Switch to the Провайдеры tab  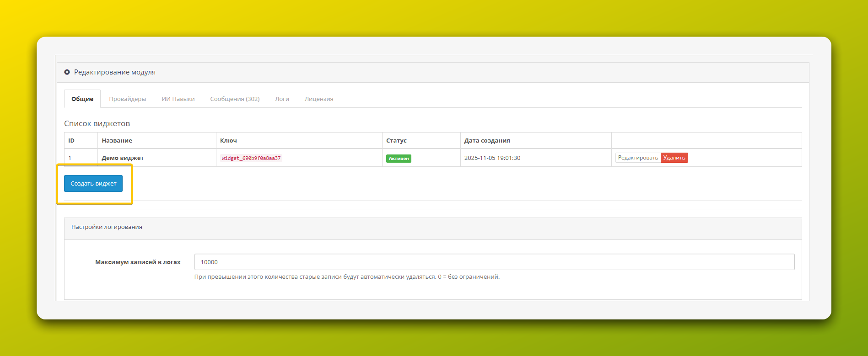(127, 99)
